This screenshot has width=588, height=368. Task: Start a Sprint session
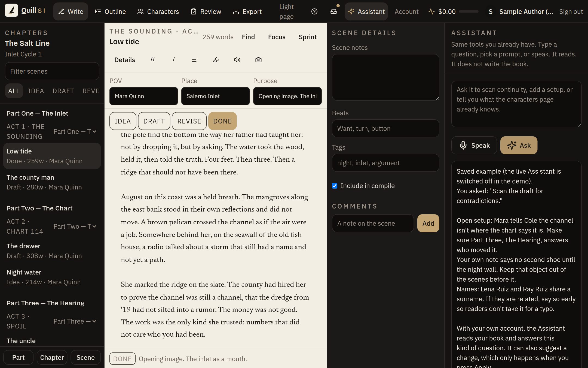[308, 37]
